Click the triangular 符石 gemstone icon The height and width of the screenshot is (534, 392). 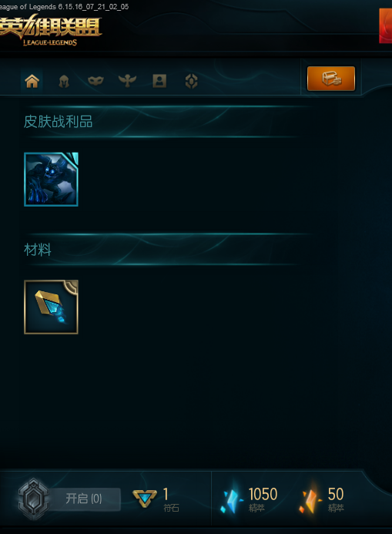pos(144,499)
